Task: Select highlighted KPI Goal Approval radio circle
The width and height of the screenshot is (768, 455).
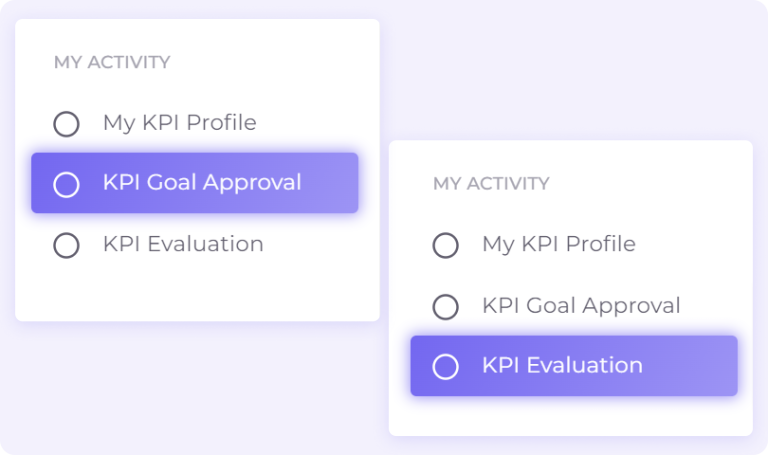Action: [x=66, y=184]
